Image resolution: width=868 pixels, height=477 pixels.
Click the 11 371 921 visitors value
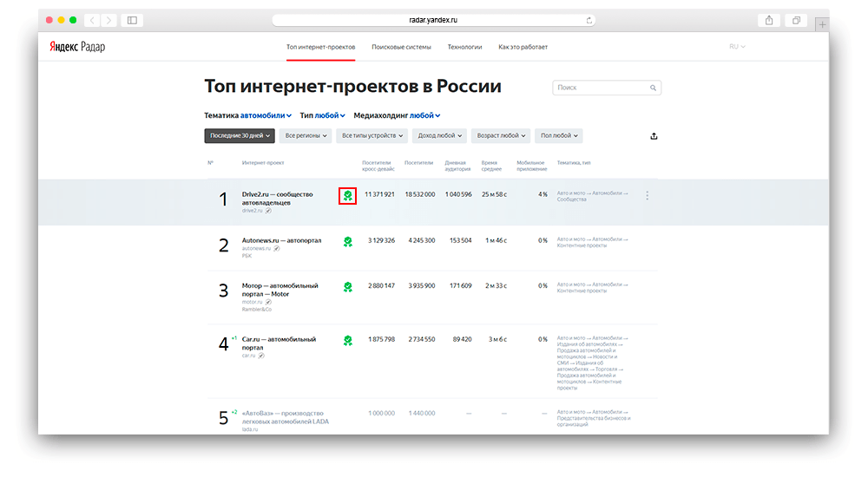pos(380,195)
